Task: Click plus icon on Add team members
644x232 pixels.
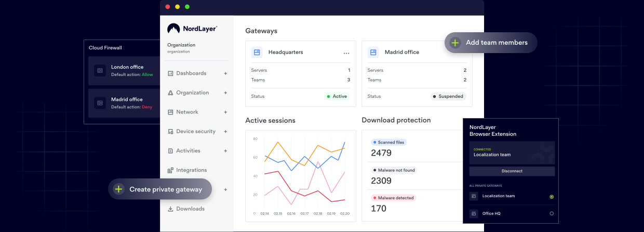Action: pos(455,43)
